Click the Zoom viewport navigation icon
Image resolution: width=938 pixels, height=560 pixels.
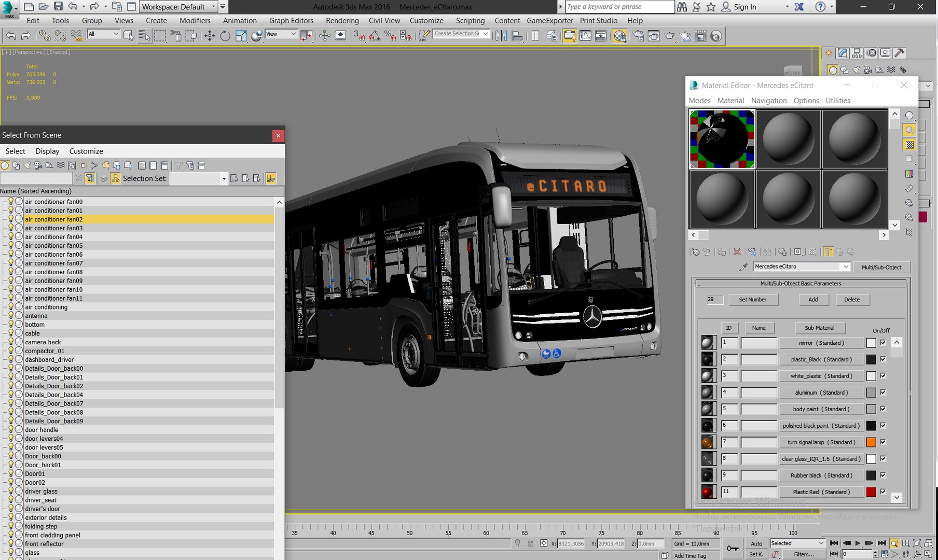coord(895,543)
